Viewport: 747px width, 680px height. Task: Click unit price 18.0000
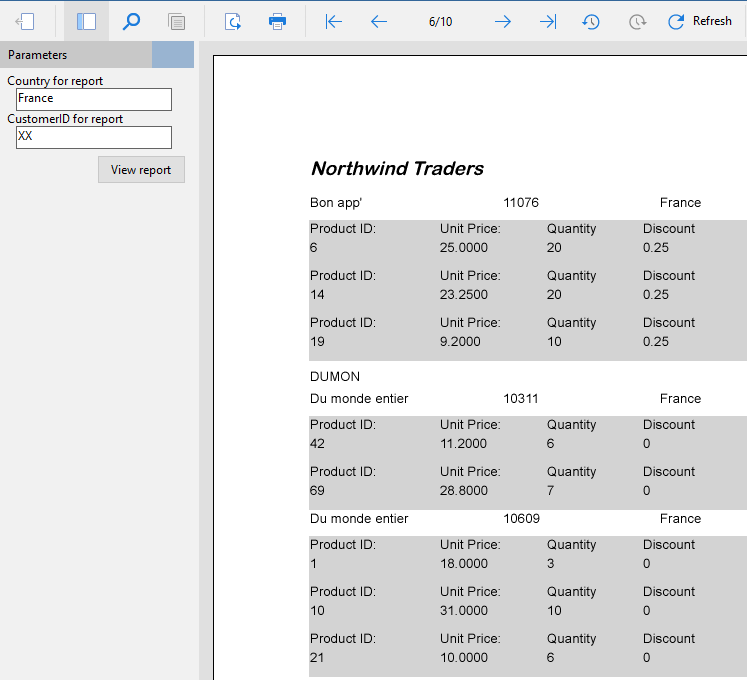464,564
